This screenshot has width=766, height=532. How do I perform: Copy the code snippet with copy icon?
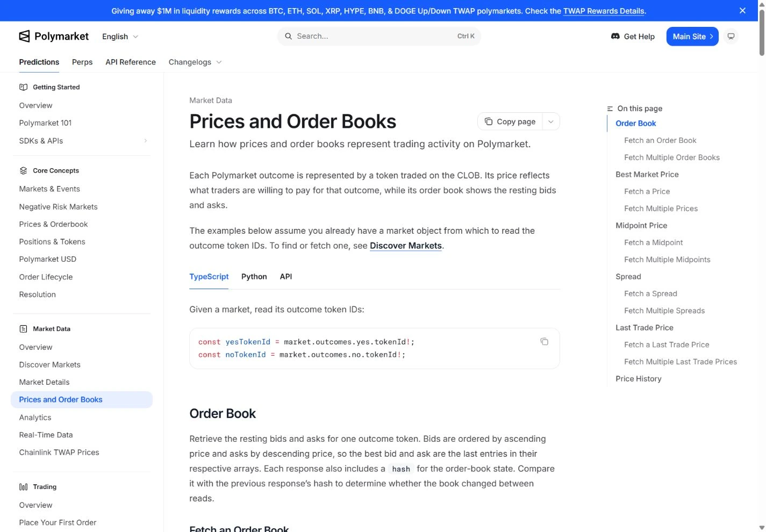544,341
